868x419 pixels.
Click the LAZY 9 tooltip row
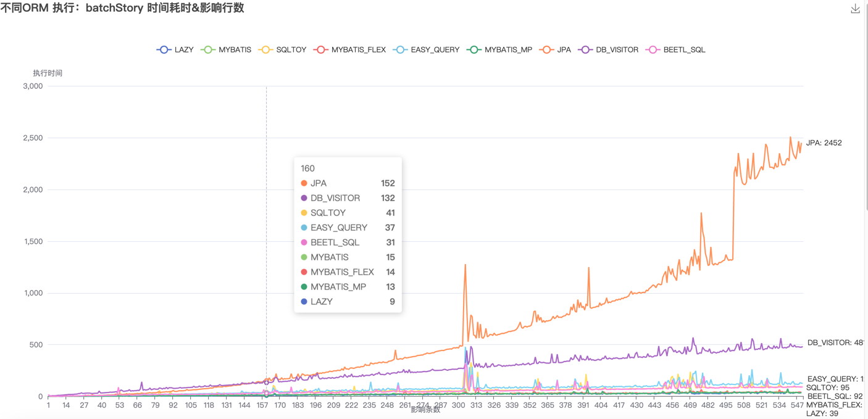click(348, 302)
